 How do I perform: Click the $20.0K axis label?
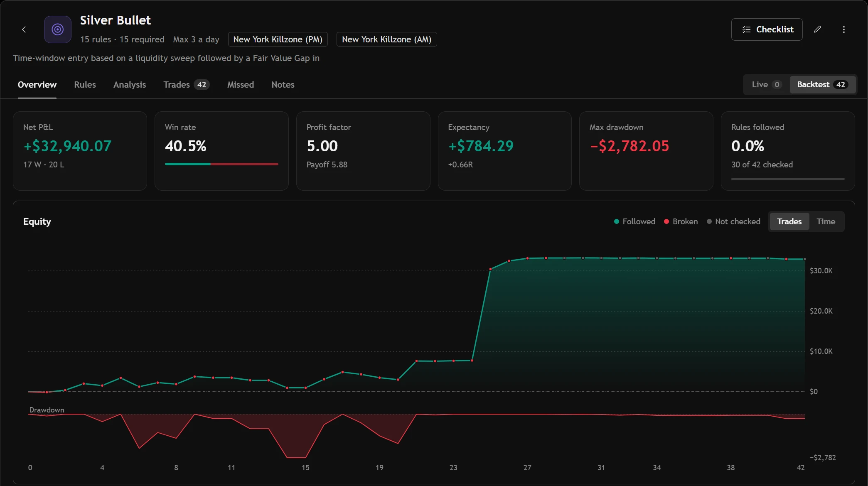click(x=821, y=311)
